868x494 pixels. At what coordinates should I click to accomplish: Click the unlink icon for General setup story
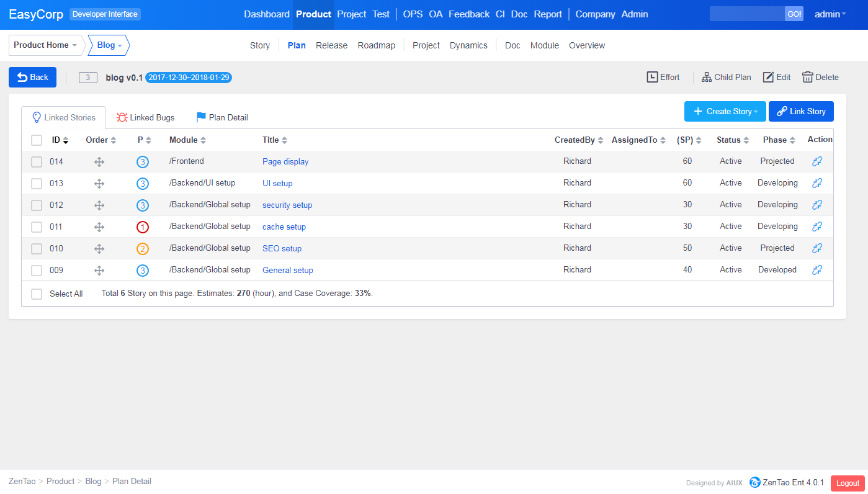(817, 270)
